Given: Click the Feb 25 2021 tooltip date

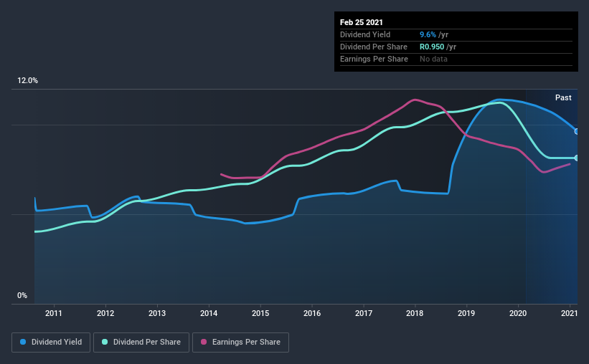Looking at the screenshot, I should coord(362,22).
